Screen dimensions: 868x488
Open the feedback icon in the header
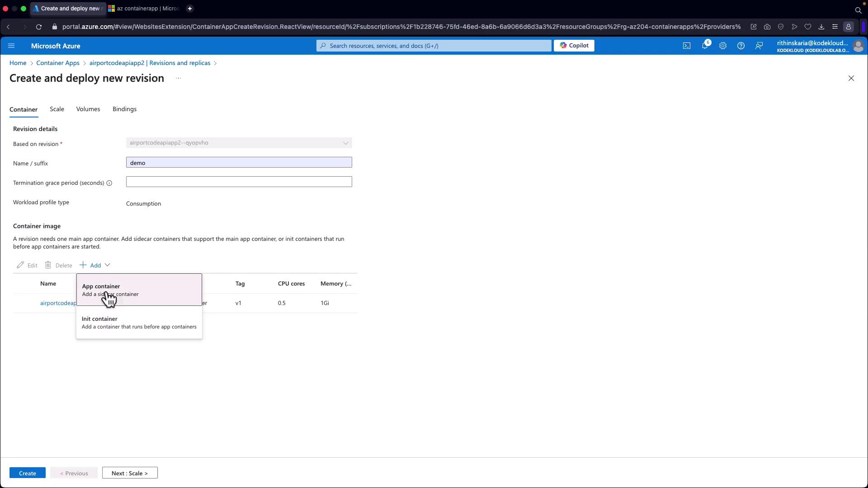coord(759,46)
